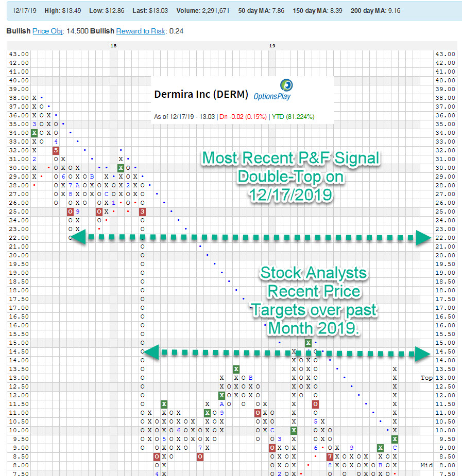Image resolution: width=462 pixels, height=476 pixels.
Task: Click the reward to risk 0.24 value
Action: coord(176,31)
